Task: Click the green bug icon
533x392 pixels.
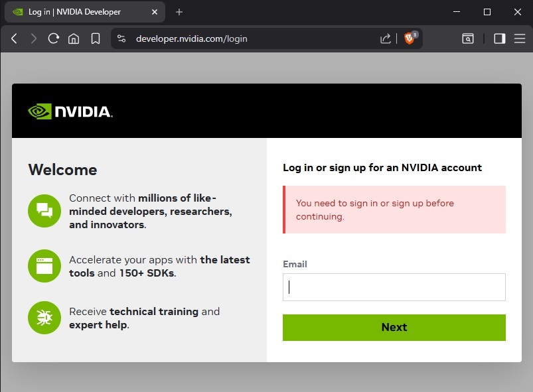Action: tap(44, 318)
